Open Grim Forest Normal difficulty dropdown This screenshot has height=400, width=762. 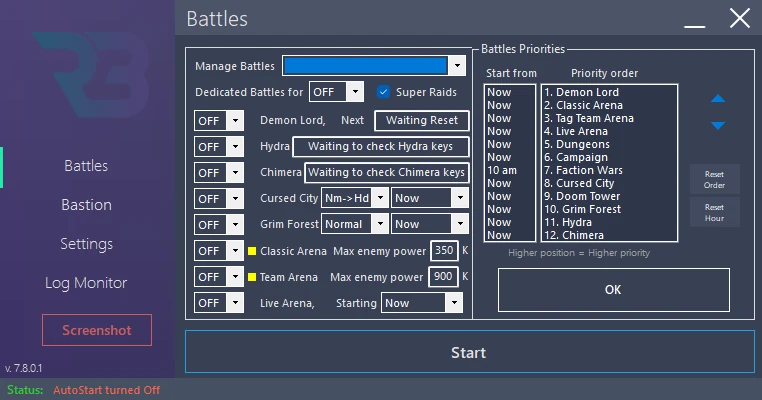pos(355,224)
